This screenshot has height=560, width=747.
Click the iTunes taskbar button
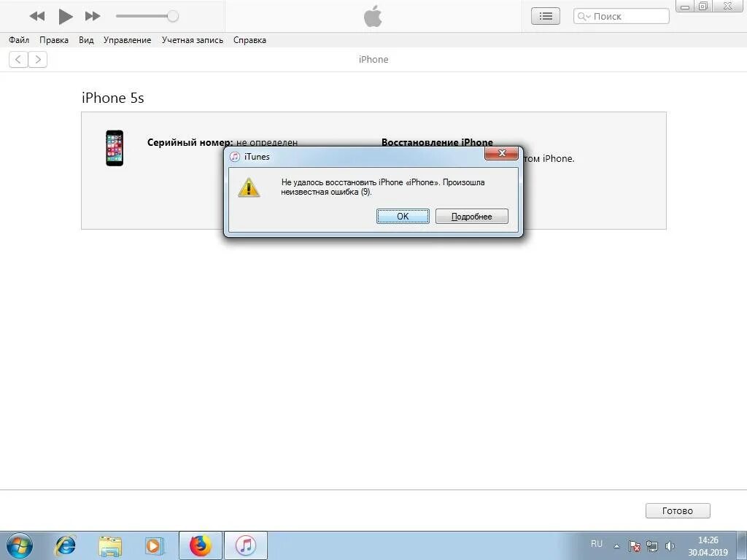pyautogui.click(x=246, y=545)
